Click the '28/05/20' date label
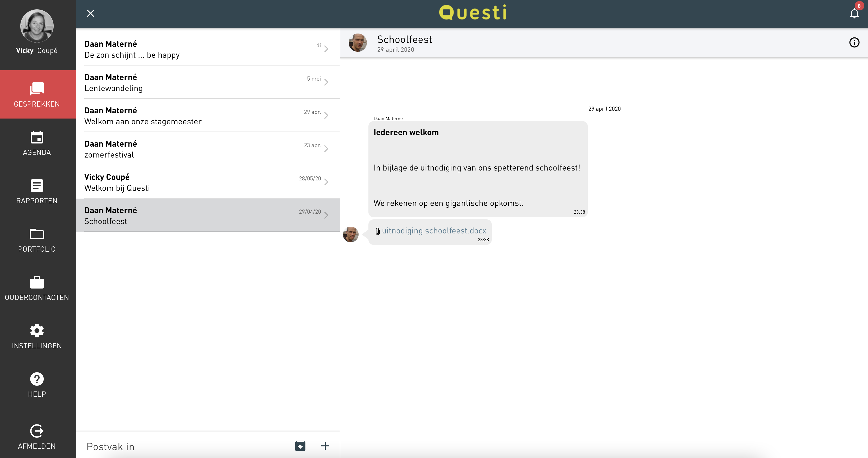This screenshot has height=458, width=868. (x=310, y=178)
